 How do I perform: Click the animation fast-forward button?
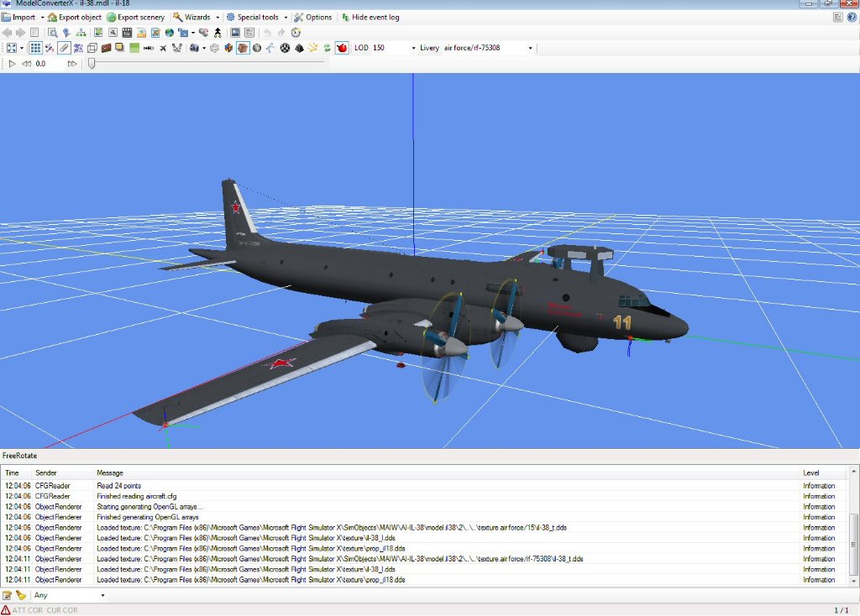[72, 64]
